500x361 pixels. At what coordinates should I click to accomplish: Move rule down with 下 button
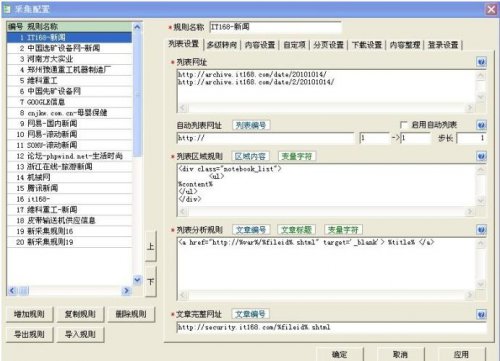point(151,282)
